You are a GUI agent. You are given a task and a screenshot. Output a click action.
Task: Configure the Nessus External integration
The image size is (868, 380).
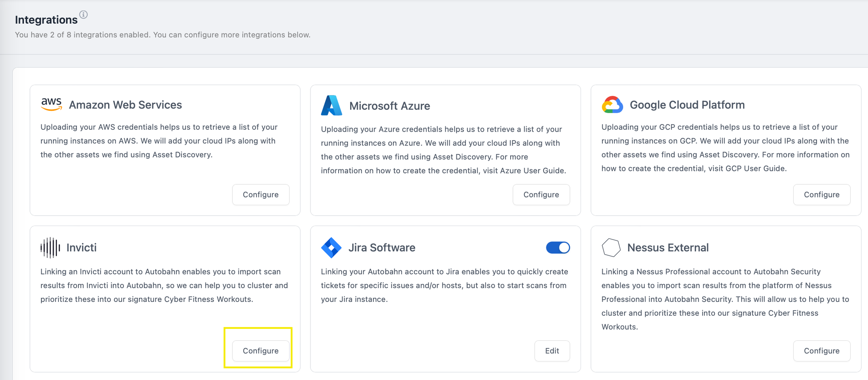[822, 351]
